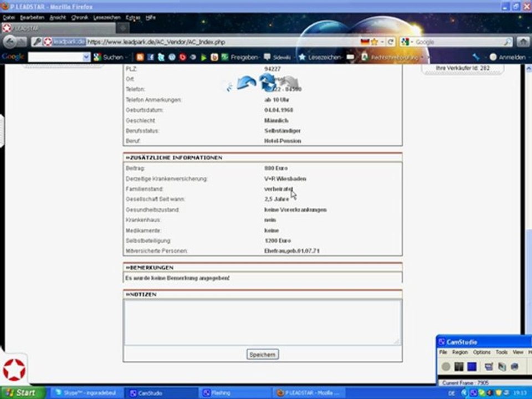Switch to Skype window in the taskbar
The height and width of the screenshot is (399, 532).
[x=87, y=393]
